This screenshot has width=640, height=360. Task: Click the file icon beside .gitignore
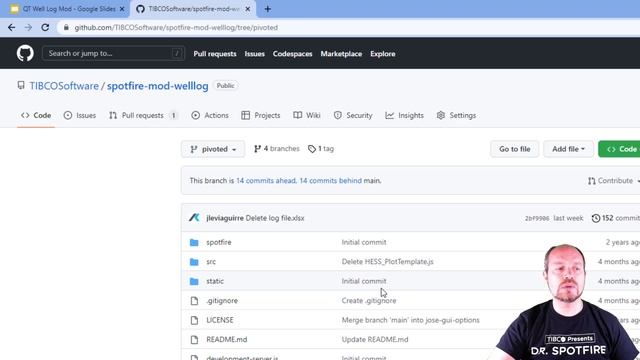point(194,301)
